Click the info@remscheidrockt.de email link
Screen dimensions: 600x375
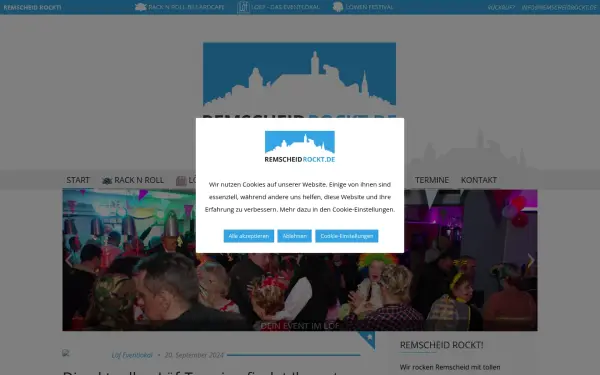coord(559,7)
